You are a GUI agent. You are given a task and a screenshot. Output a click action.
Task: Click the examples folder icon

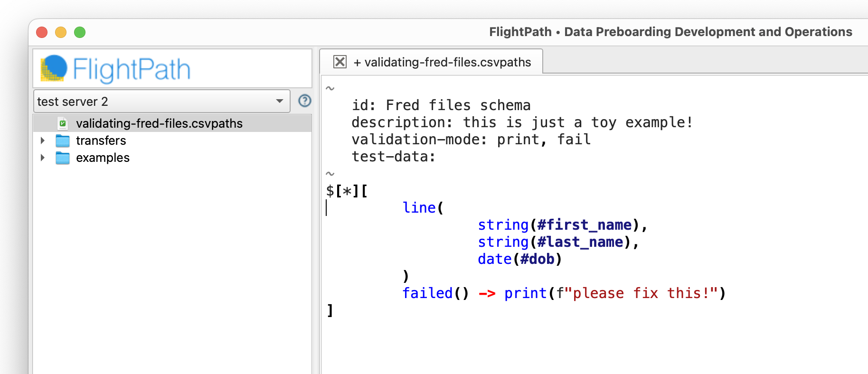[x=62, y=158]
